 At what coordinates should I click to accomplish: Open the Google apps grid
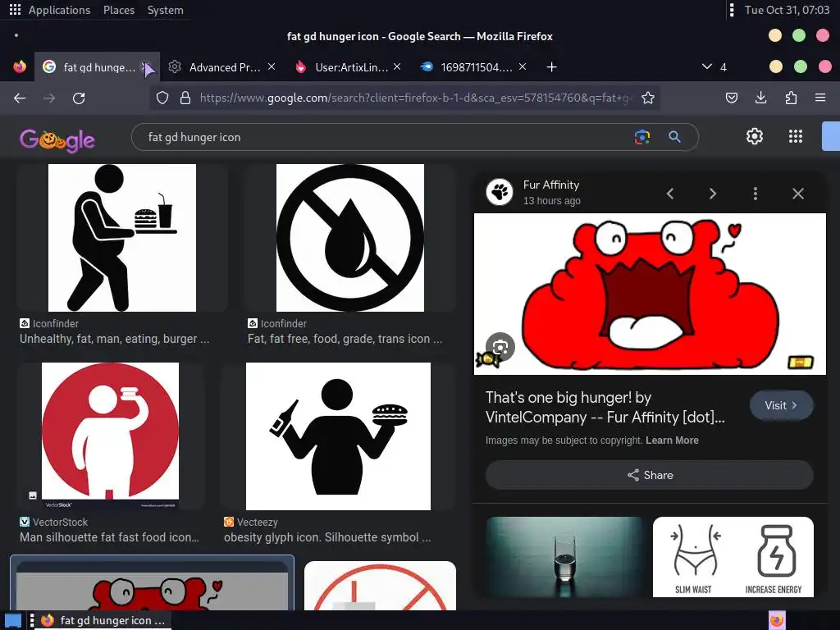point(796,137)
